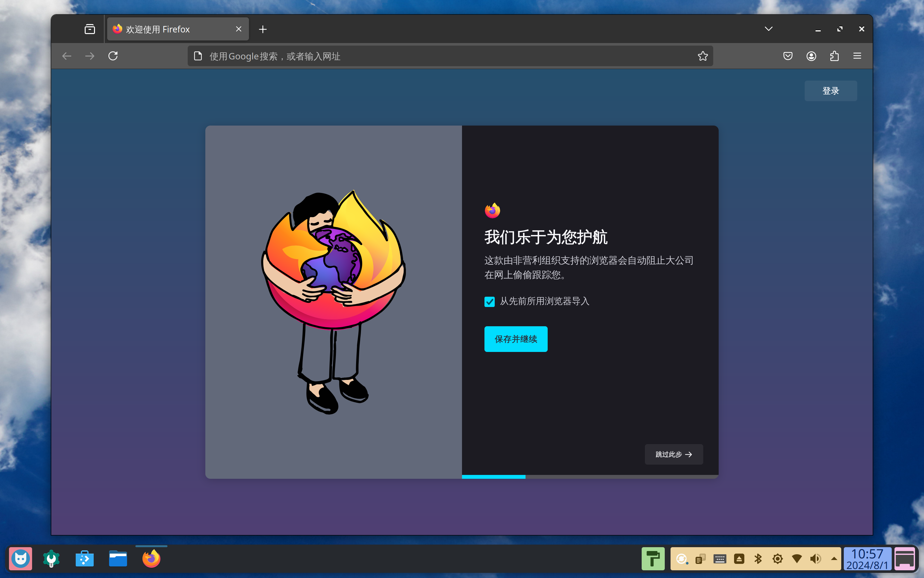The height and width of the screenshot is (578, 924).
Task: Skip this step via 跳过此步
Action: click(673, 454)
